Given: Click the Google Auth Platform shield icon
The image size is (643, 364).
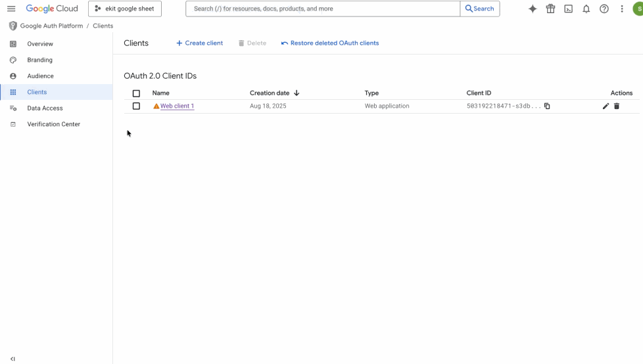Looking at the screenshot, I should pyautogui.click(x=13, y=26).
